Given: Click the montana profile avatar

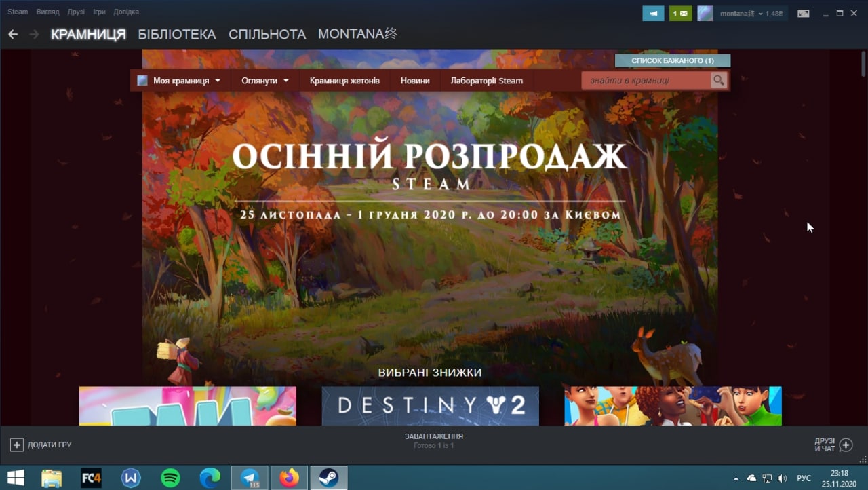Looking at the screenshot, I should pyautogui.click(x=705, y=13).
